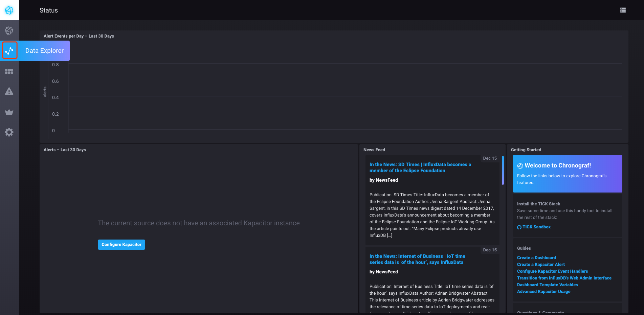Viewport: 644px width, 315px height.
Task: Click the Alerts – Last 30 Days heading
Action: click(65, 150)
